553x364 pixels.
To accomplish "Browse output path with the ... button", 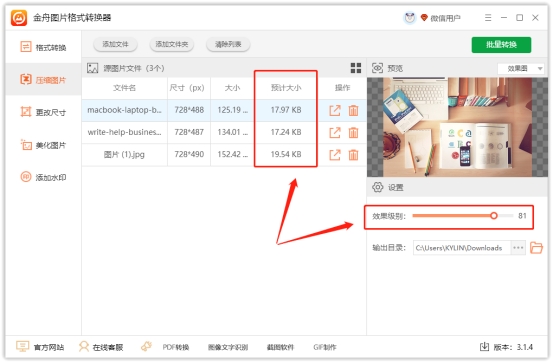I will [518, 248].
